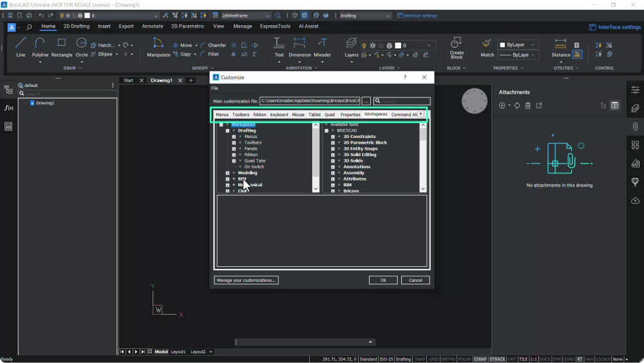Expand the Modeling workspace tree node
Image resolution: width=644 pixels, height=363 pixels.
pos(228,173)
